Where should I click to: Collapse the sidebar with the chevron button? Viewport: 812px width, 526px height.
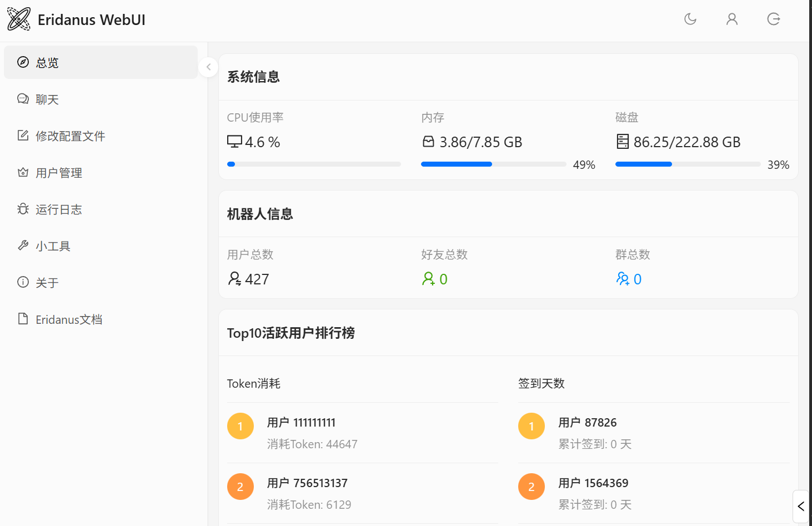[x=208, y=67]
